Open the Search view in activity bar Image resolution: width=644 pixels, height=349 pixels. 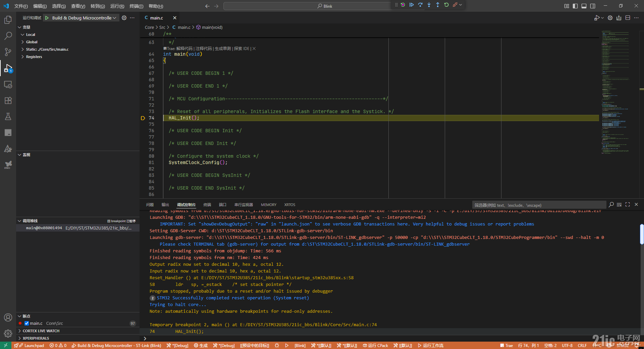point(8,36)
